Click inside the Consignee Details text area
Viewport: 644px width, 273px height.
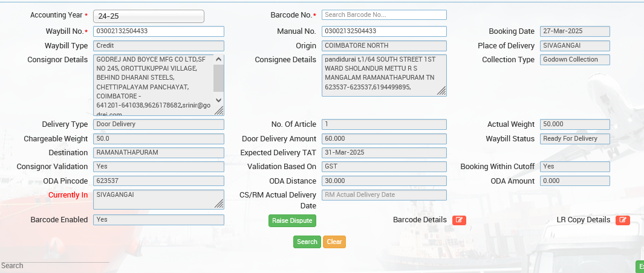point(378,75)
